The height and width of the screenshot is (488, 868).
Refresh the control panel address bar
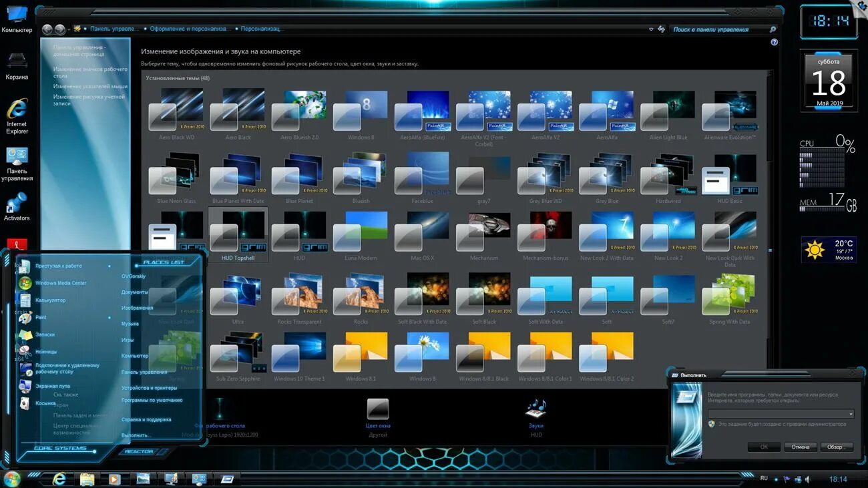661,29
